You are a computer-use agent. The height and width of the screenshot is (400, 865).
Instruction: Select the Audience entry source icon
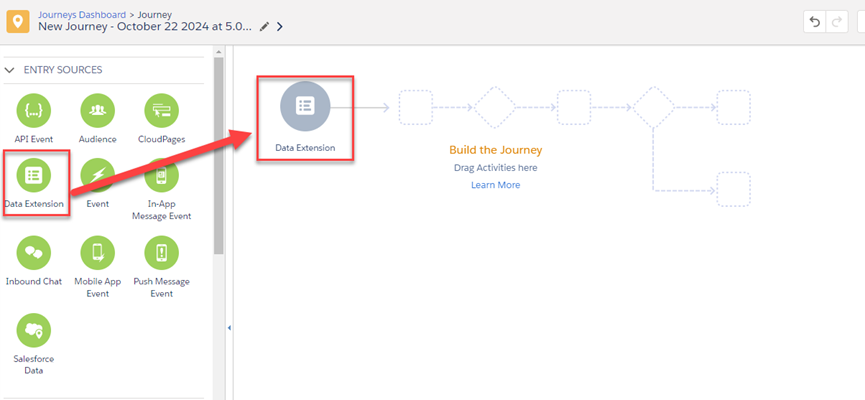point(98,110)
